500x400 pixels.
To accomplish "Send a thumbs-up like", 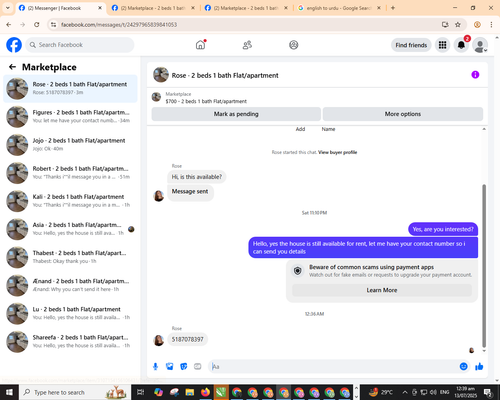I will coord(479,367).
